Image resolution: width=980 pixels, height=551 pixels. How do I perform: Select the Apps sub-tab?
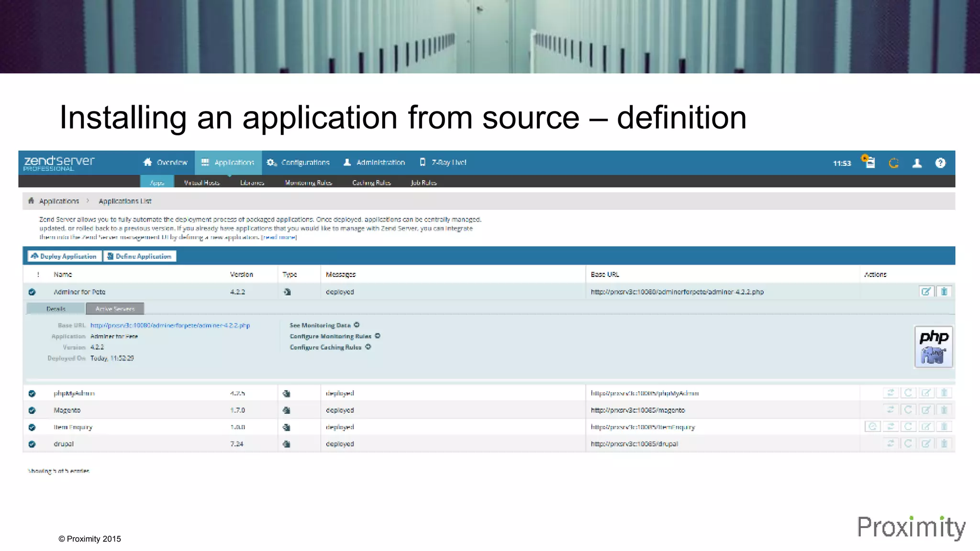157,182
